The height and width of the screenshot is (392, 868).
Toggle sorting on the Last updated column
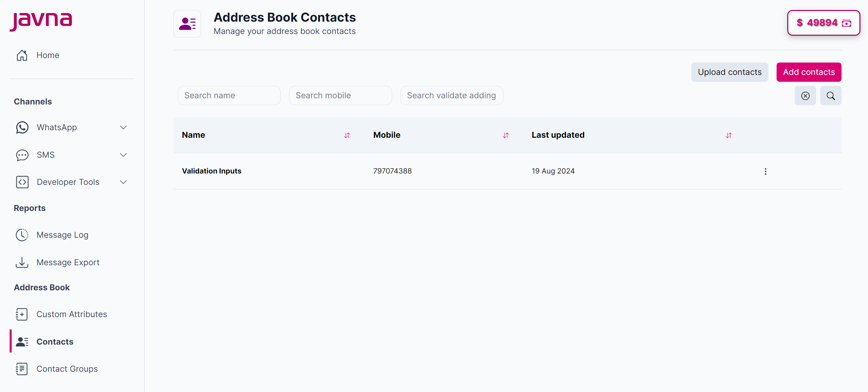coord(728,135)
